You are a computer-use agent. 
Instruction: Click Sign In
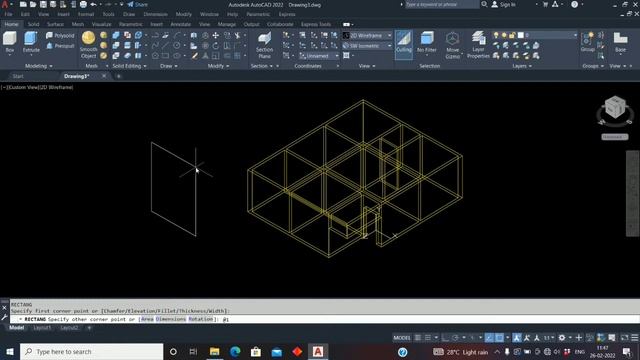[x=503, y=4]
